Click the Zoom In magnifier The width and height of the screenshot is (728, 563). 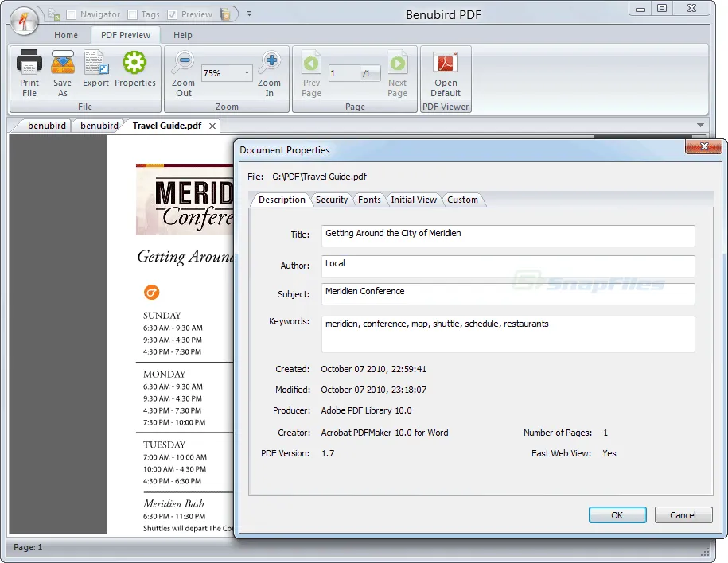(x=269, y=62)
